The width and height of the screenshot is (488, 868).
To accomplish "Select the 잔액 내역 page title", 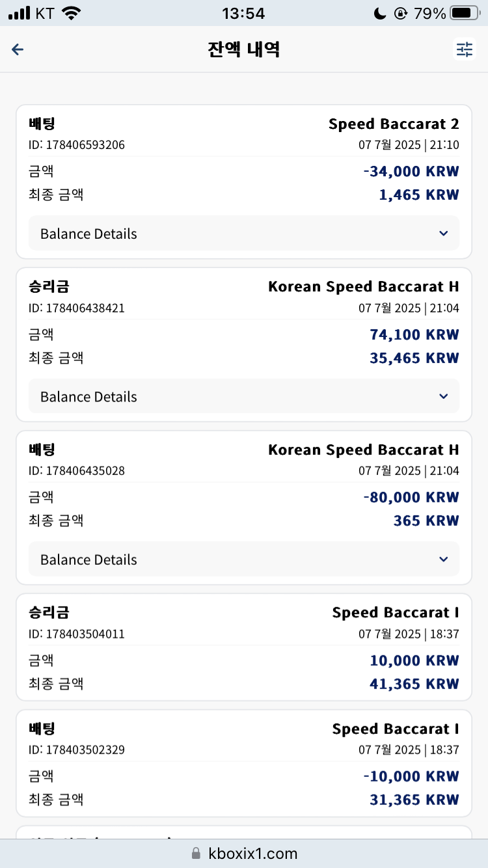I will point(244,49).
